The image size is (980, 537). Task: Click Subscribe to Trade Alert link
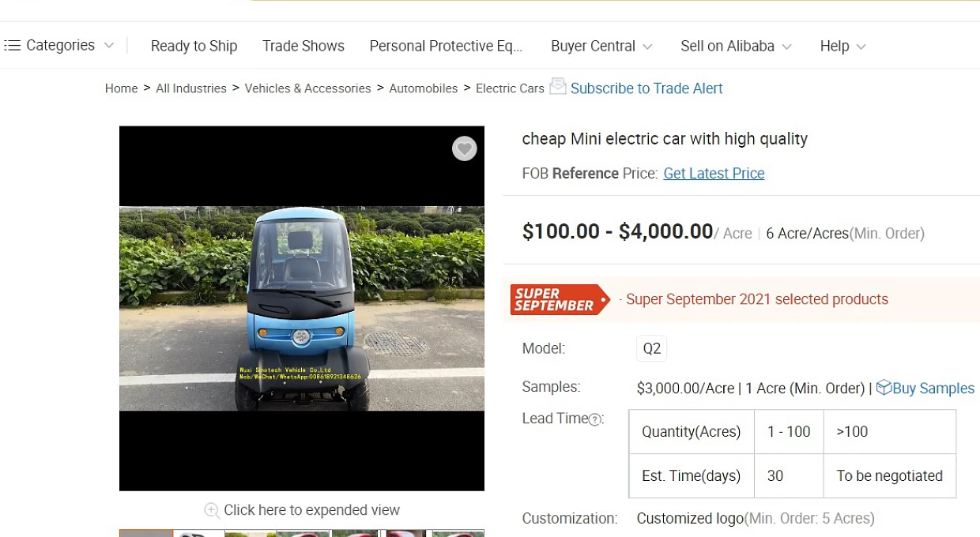(x=646, y=88)
